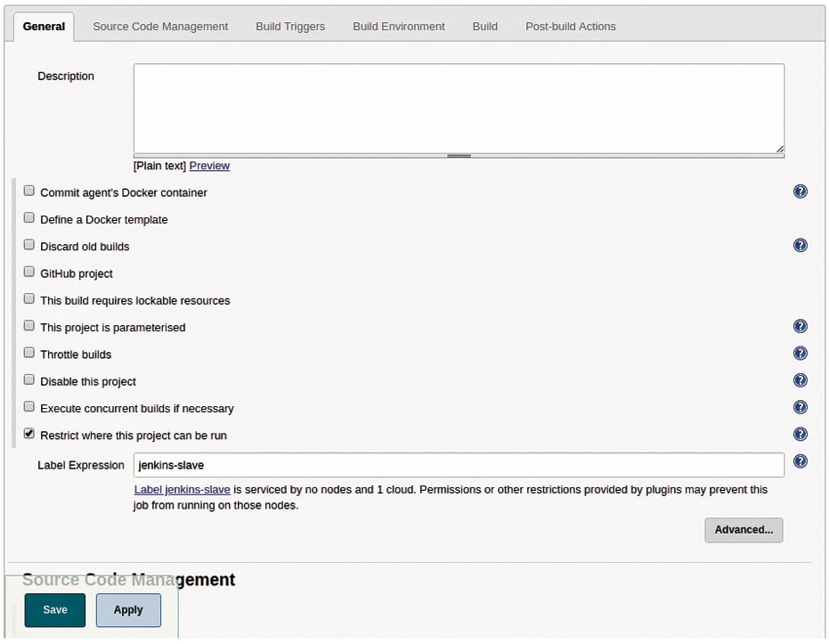Follow the Label jenkins-slave link

click(183, 490)
